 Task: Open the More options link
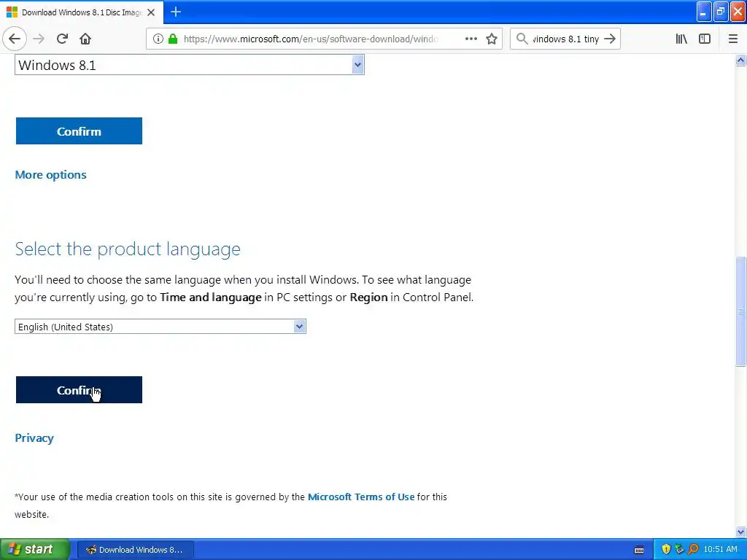point(50,175)
